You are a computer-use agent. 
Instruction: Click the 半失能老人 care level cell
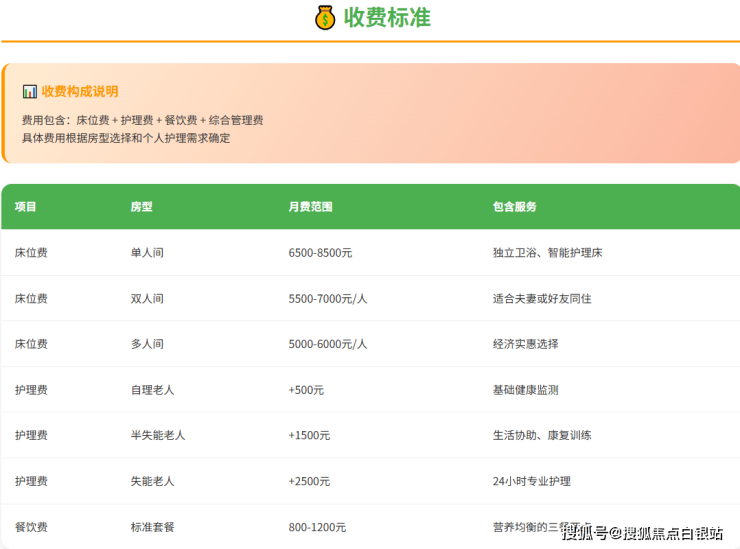(158, 436)
